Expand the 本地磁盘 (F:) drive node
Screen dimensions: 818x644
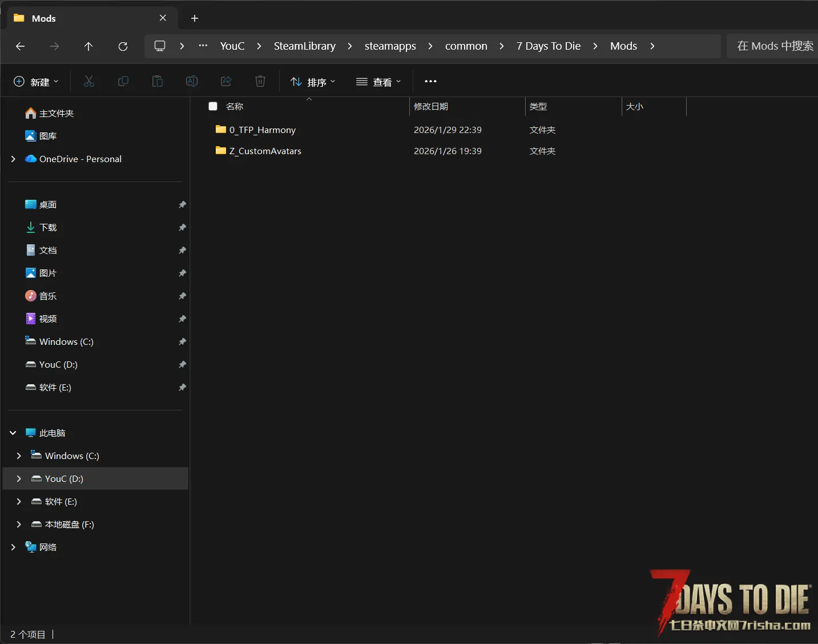pyautogui.click(x=19, y=524)
